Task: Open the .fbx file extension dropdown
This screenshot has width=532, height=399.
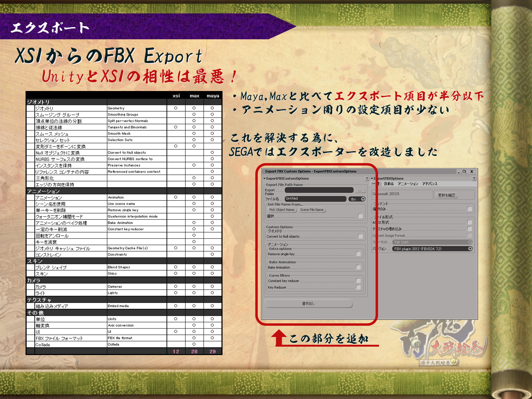Action: (357, 199)
